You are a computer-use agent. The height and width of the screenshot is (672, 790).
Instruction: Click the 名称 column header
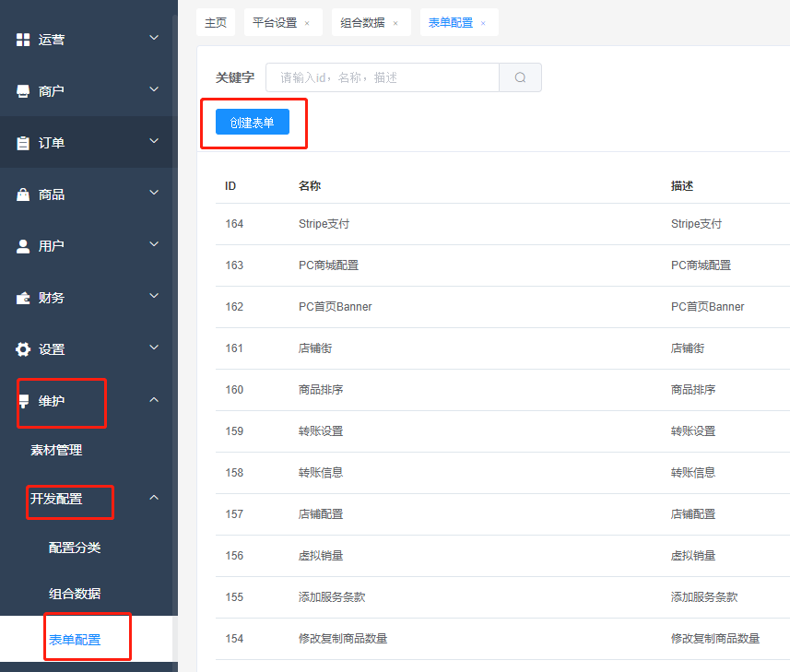[x=310, y=186]
